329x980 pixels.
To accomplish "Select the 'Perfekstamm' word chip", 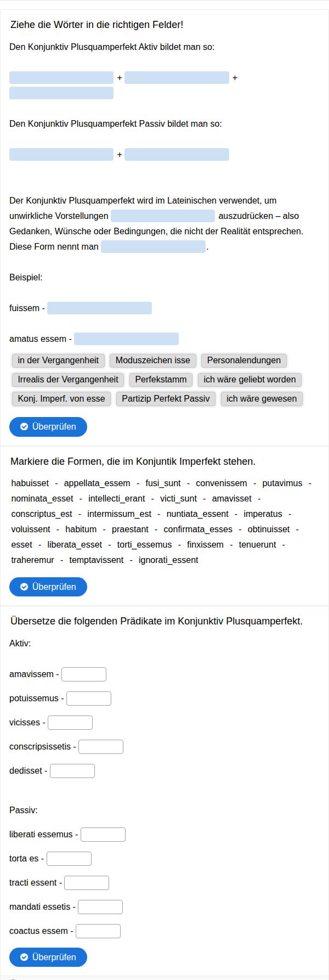I will tap(161, 380).
